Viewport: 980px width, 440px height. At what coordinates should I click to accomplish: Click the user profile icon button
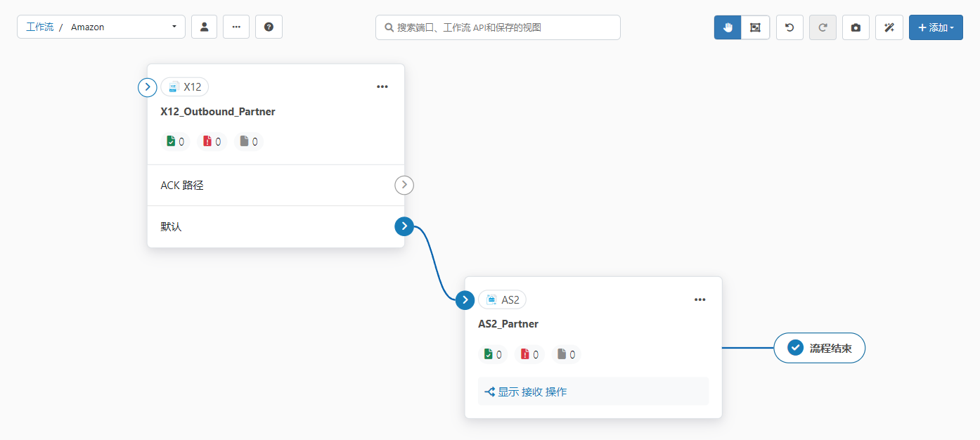204,27
